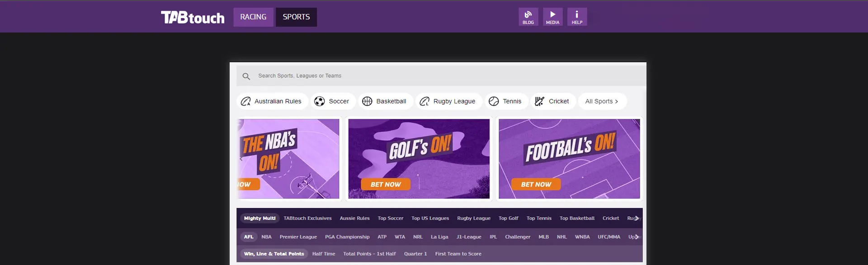The image size is (868, 265).
Task: Select the Tennis sport chip
Action: pos(505,101)
